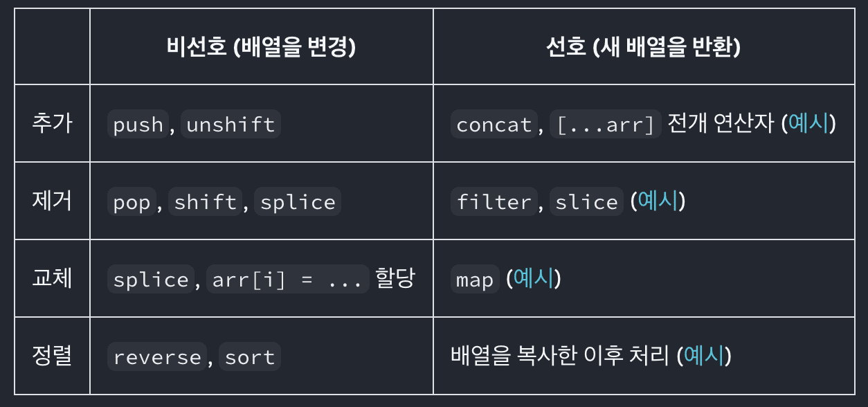
Task: Open the 예시 link in the 정렬 row
Action: coord(704,356)
